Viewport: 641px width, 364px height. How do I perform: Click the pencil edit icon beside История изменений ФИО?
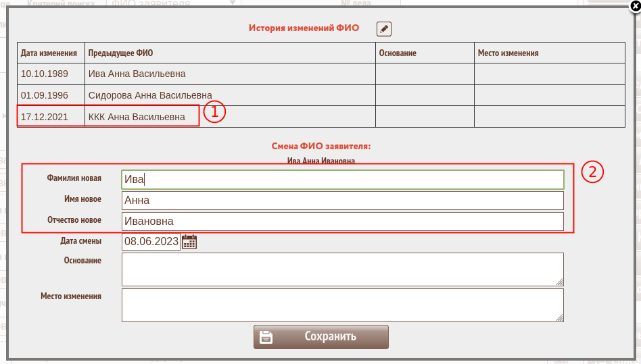384,28
